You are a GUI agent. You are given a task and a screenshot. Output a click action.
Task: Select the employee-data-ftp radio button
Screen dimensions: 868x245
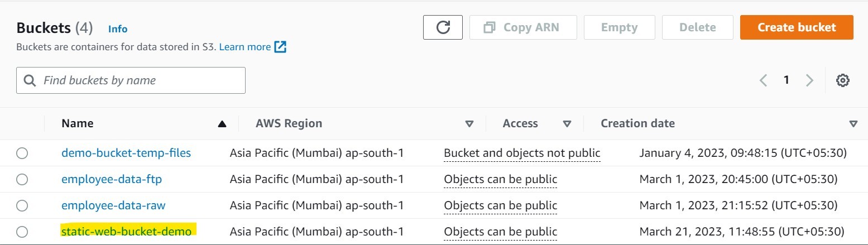pyautogui.click(x=22, y=179)
